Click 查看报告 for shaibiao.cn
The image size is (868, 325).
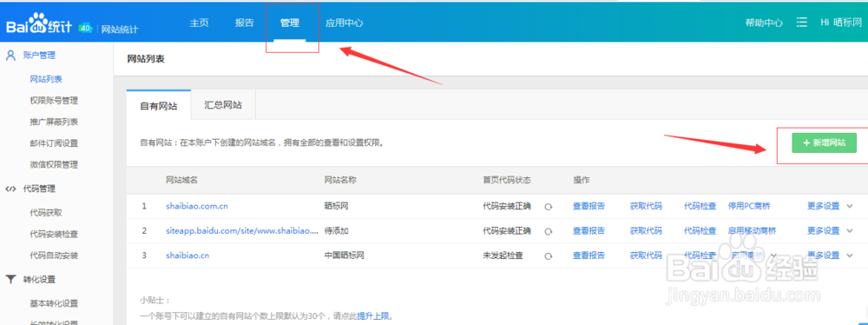click(589, 255)
